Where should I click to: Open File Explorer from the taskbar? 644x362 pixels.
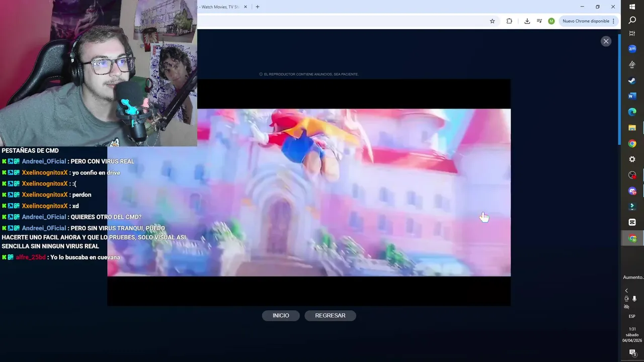pyautogui.click(x=632, y=128)
